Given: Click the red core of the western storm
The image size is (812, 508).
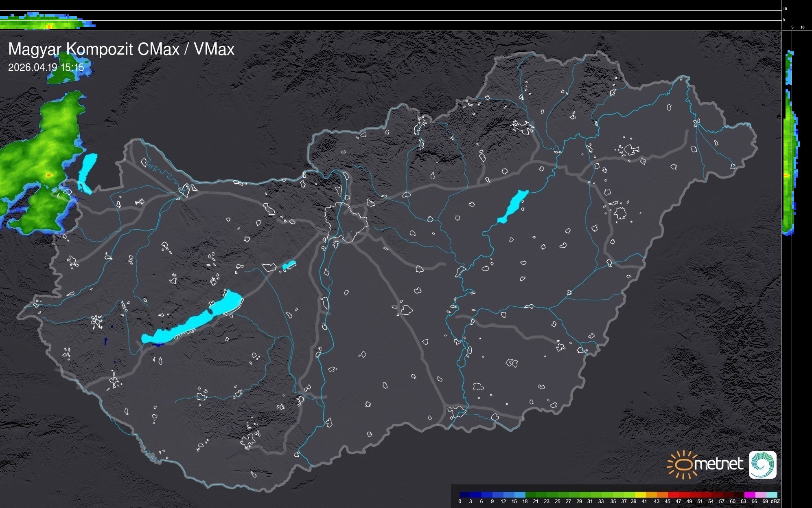Looking at the screenshot, I should 48,175.
